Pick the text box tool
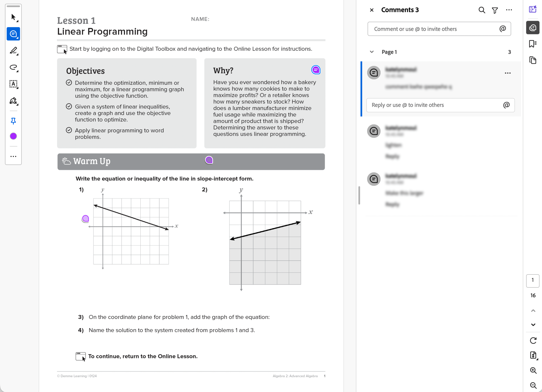The height and width of the screenshot is (392, 542). tap(13, 84)
